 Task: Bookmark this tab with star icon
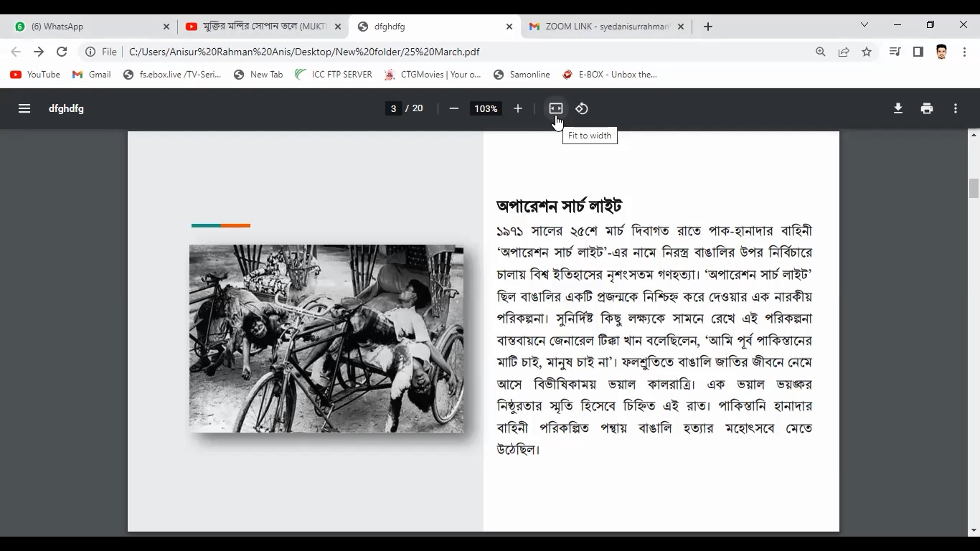click(x=867, y=52)
